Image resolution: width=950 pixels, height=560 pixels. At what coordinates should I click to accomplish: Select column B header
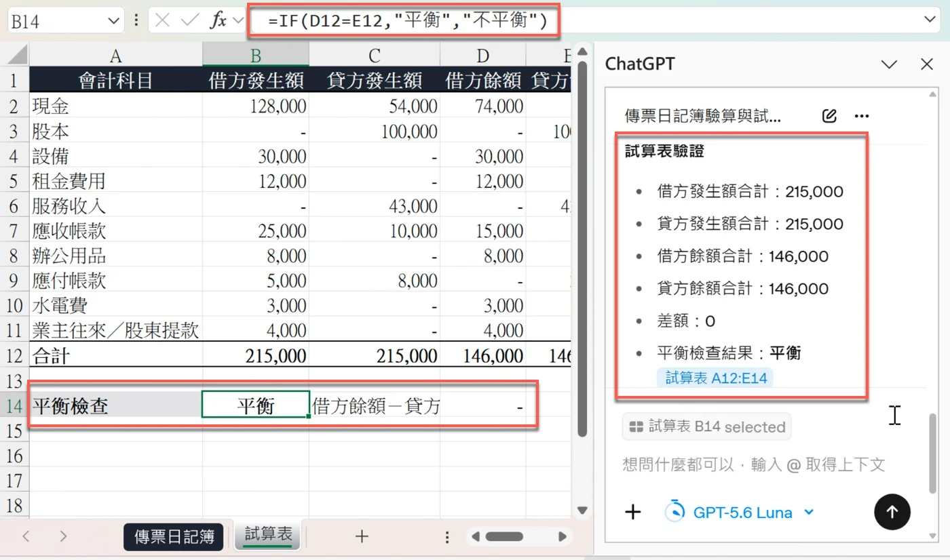pos(256,55)
